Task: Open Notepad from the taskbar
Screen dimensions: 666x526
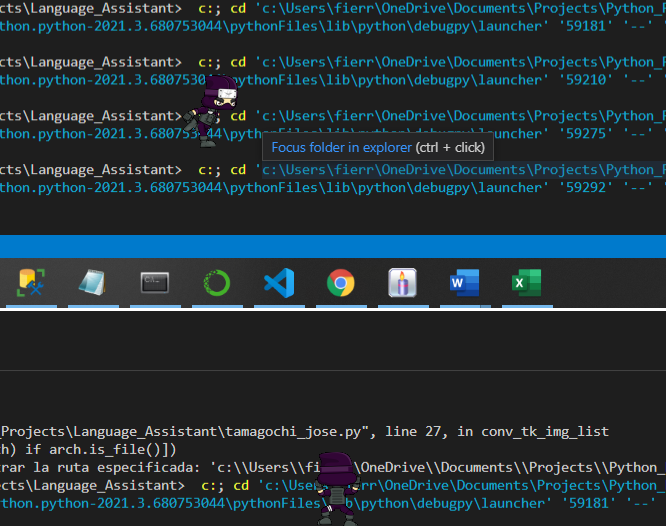Action: pos(93,283)
